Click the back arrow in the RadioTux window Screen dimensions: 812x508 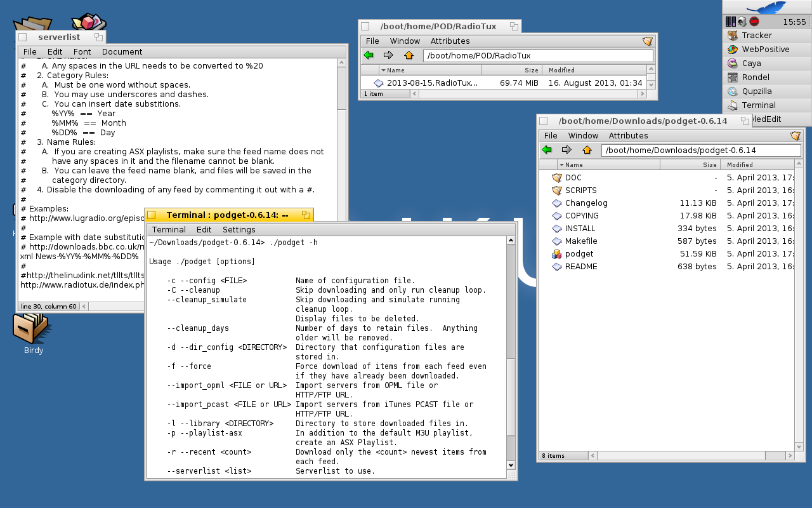369,56
